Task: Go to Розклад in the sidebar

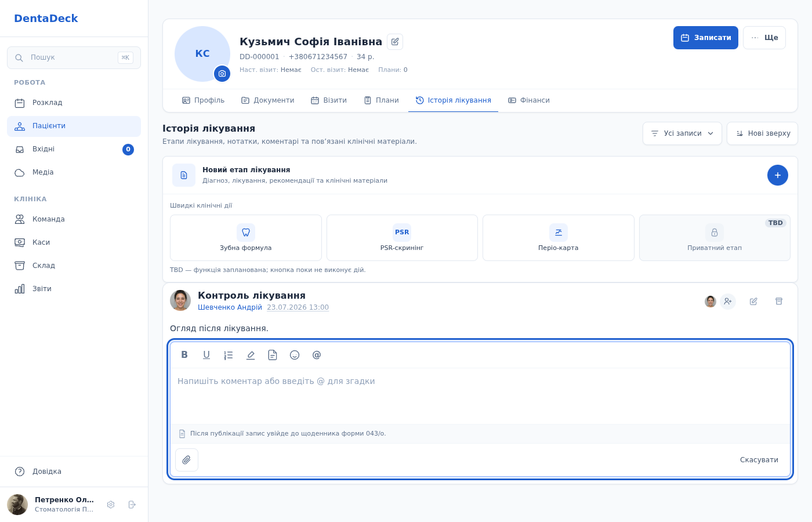Action: pos(74,103)
